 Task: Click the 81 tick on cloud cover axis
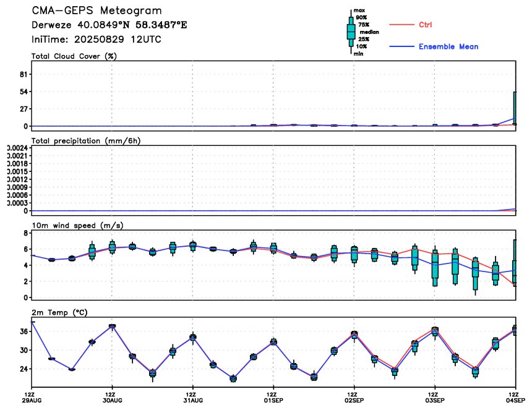(24, 74)
